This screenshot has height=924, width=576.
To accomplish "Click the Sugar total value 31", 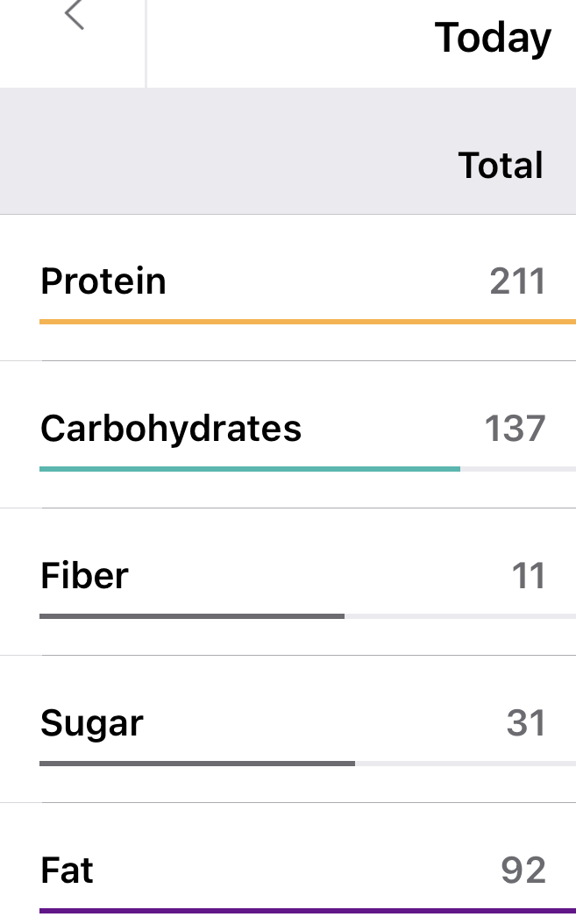I will [x=526, y=723].
